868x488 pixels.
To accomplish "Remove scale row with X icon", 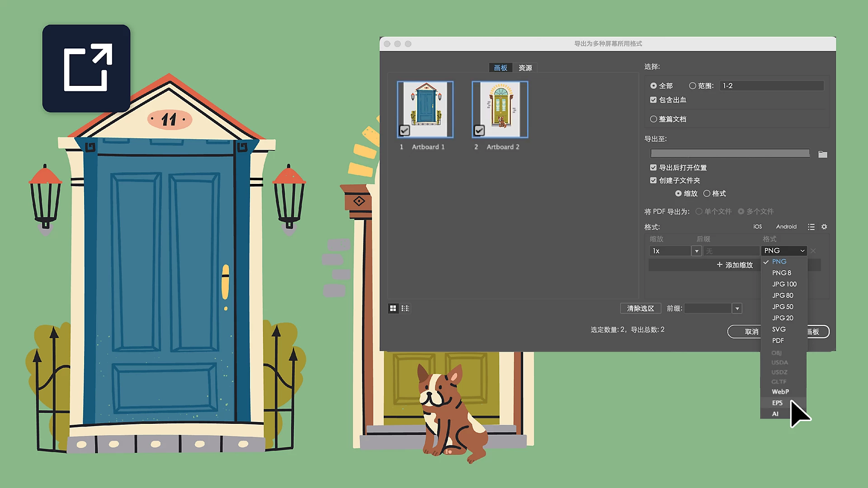I will coord(813,251).
